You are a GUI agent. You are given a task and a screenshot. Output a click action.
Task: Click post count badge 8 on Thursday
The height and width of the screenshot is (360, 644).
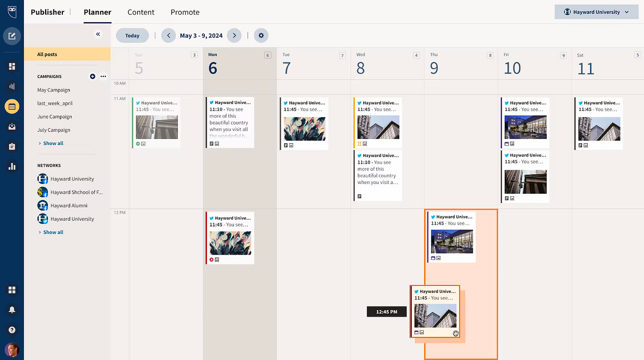point(490,55)
